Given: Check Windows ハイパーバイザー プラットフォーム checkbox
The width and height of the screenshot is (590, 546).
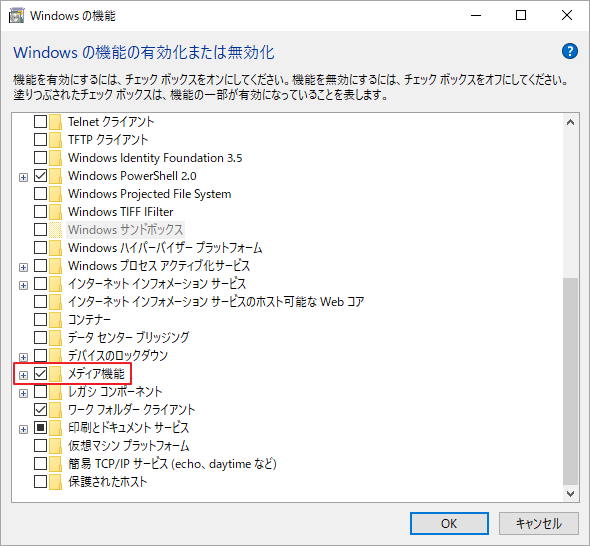Looking at the screenshot, I should coord(40,248).
